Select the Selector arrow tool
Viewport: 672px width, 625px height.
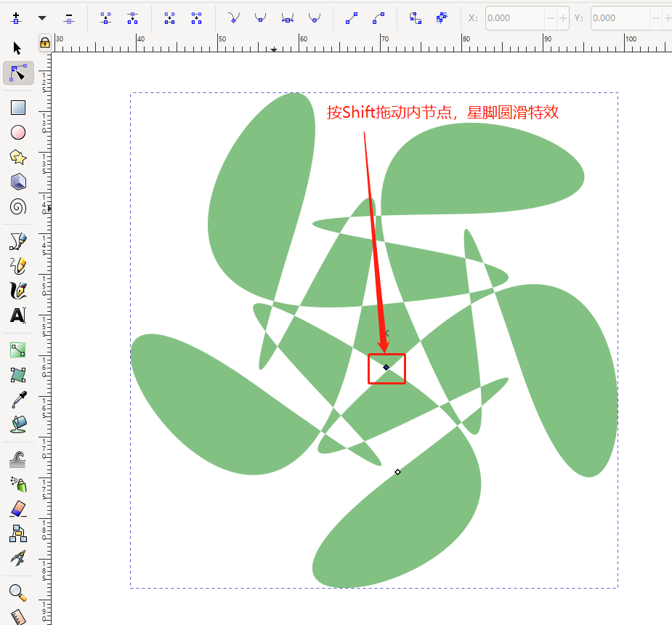[x=17, y=48]
